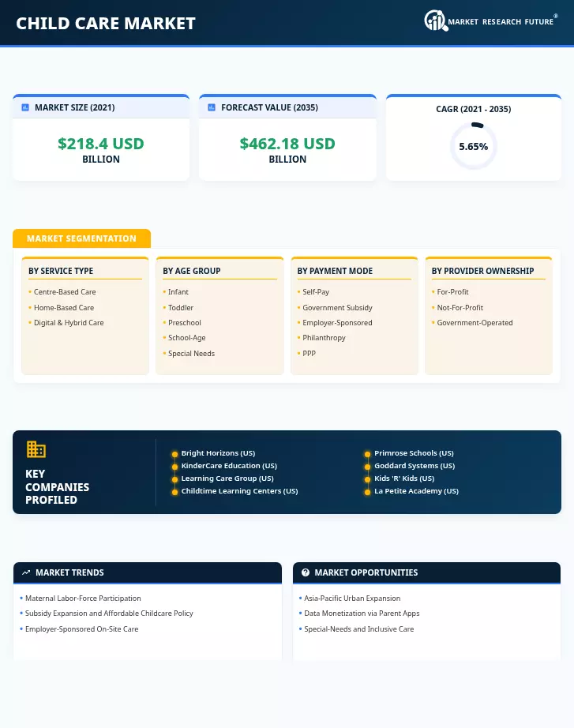This screenshot has width=574, height=728.
Task: Click the Market Research Future logo icon
Action: (x=436, y=21)
